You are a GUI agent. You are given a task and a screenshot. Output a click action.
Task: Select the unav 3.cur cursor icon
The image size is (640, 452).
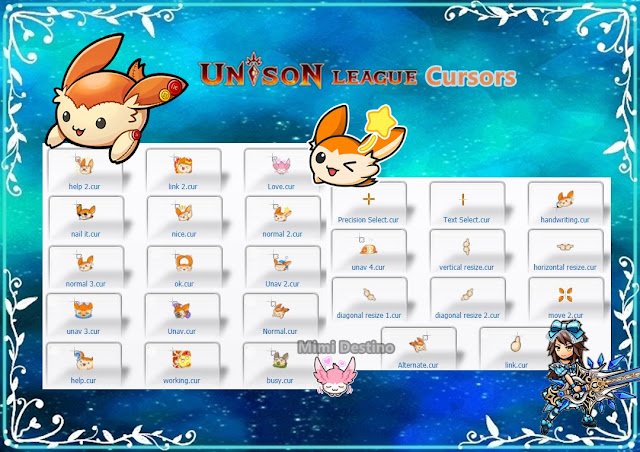click(x=83, y=310)
